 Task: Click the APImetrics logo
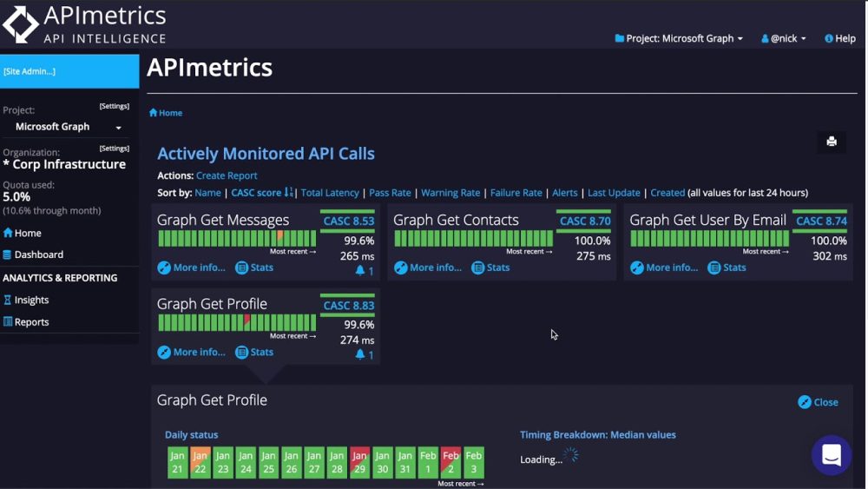[84, 24]
